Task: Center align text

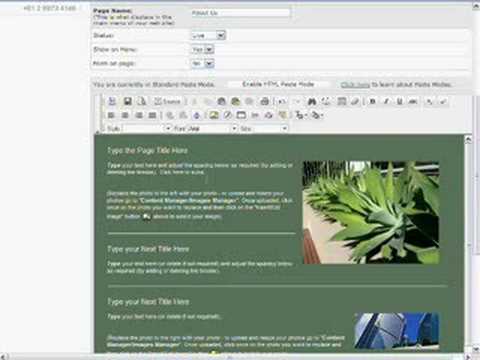Action: [x=125, y=115]
